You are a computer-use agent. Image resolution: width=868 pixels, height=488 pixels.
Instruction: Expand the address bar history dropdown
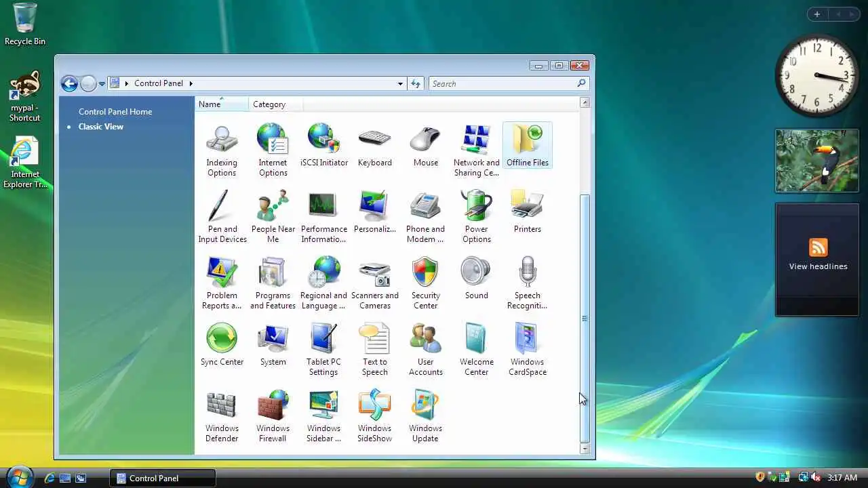pyautogui.click(x=400, y=84)
